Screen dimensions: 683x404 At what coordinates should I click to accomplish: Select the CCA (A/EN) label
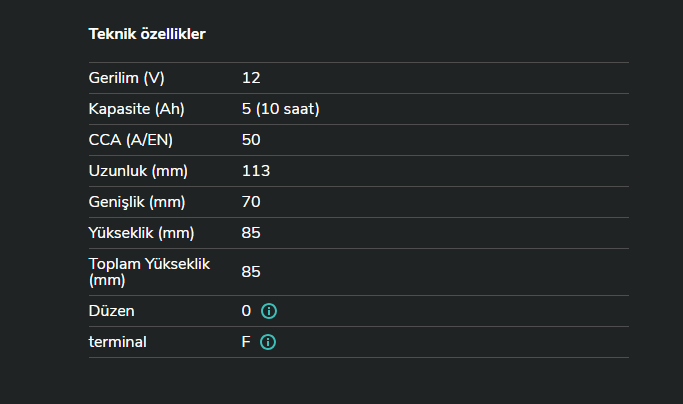(x=131, y=140)
